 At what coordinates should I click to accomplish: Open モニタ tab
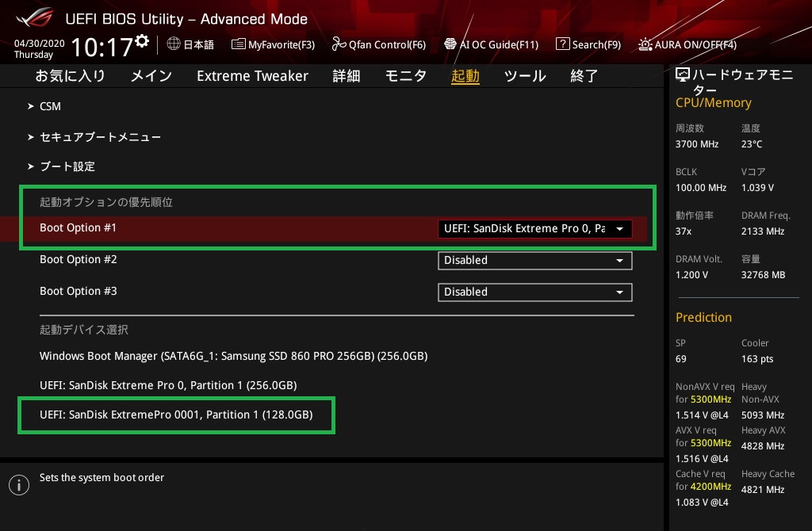(405, 76)
